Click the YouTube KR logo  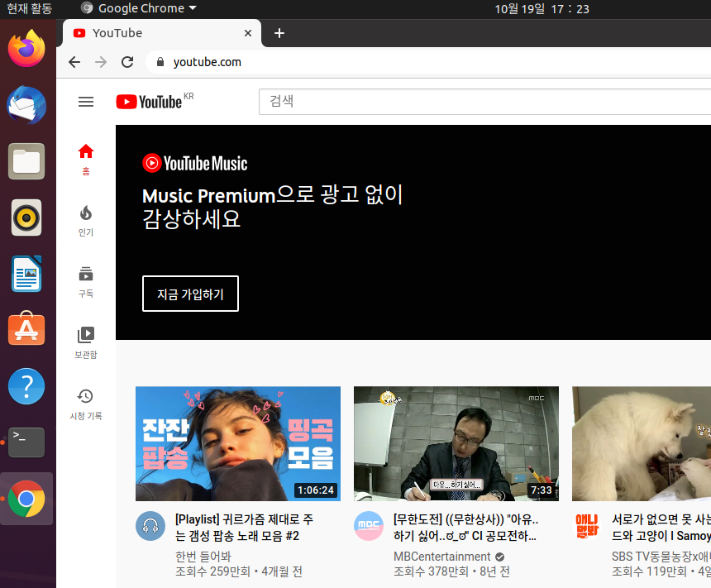coord(155,101)
